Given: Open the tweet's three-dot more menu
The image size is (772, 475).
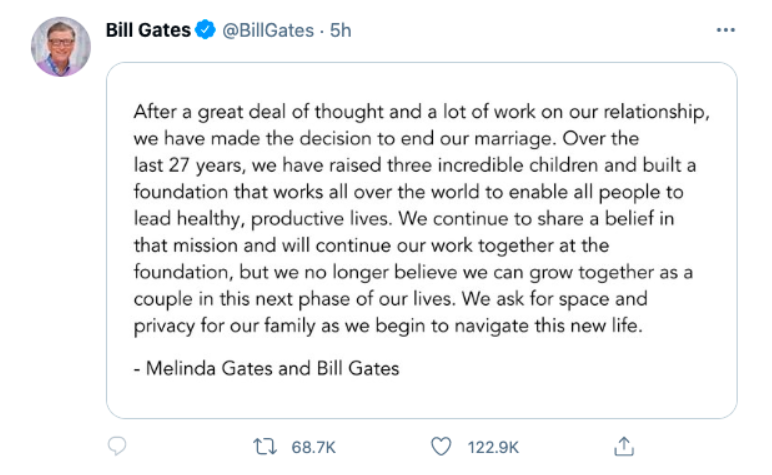Looking at the screenshot, I should point(726,31).
